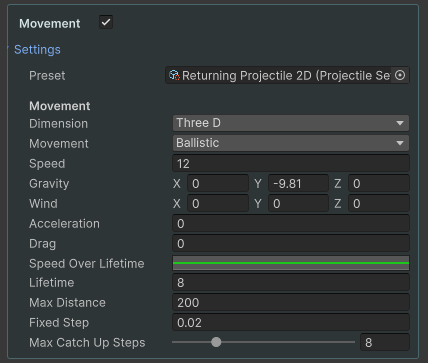Click the Gravity Y field showing -9.81
Image resolution: width=428 pixels, height=363 pixels.
298,184
